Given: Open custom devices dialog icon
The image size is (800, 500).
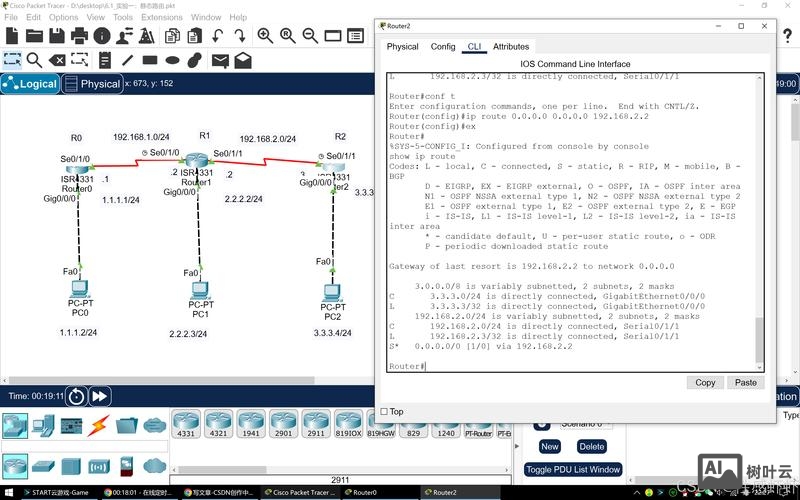Looking at the screenshot, I should 355,36.
